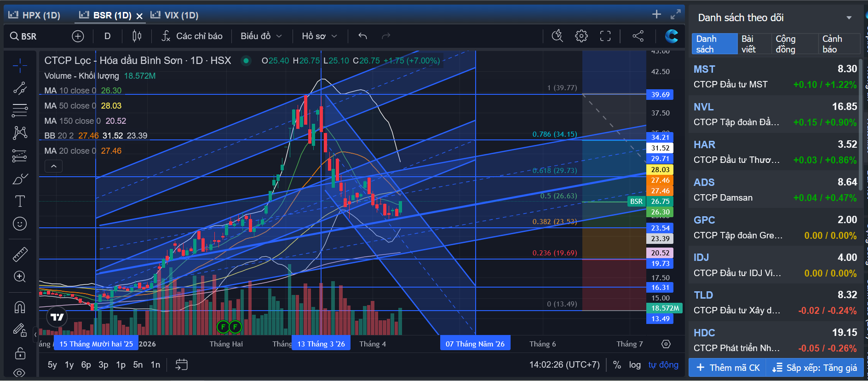Open the Bài viết tab
The width and height of the screenshot is (868, 381).
tap(754, 44)
